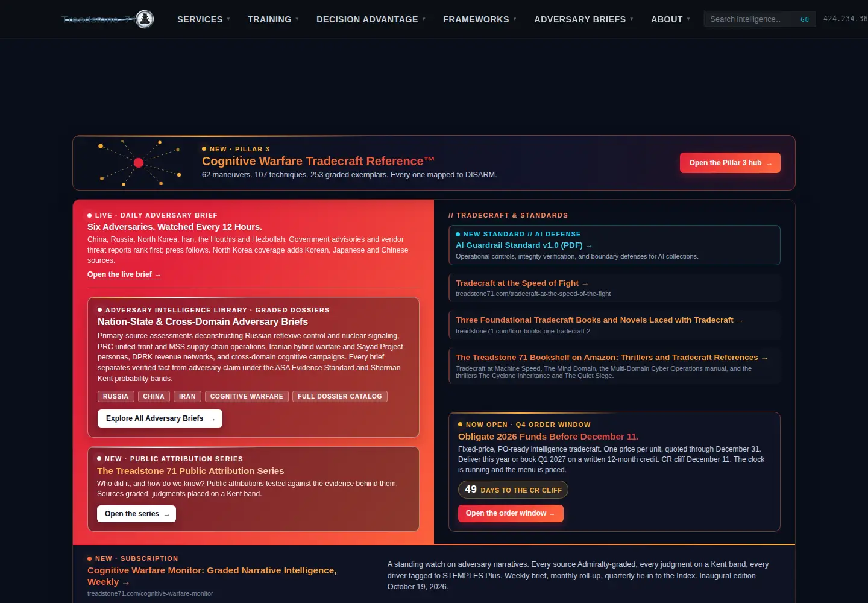Select the Russia tag
The width and height of the screenshot is (868, 603).
pos(116,396)
